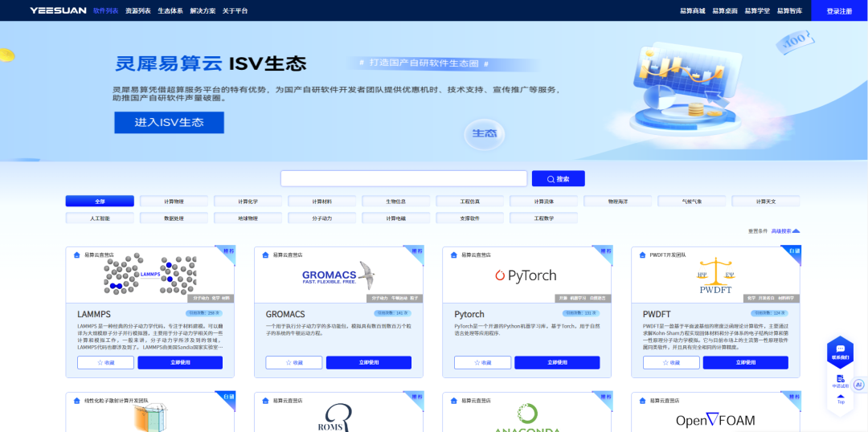Go to 易算桌面 link

tap(725, 10)
